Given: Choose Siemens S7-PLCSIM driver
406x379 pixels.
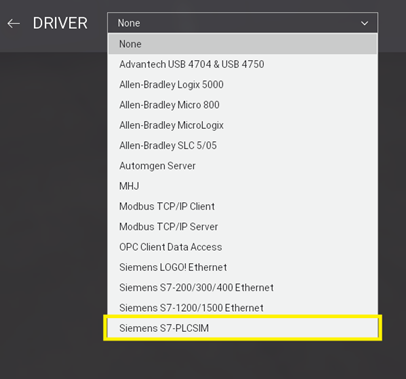Looking at the screenshot, I should tap(243, 328).
